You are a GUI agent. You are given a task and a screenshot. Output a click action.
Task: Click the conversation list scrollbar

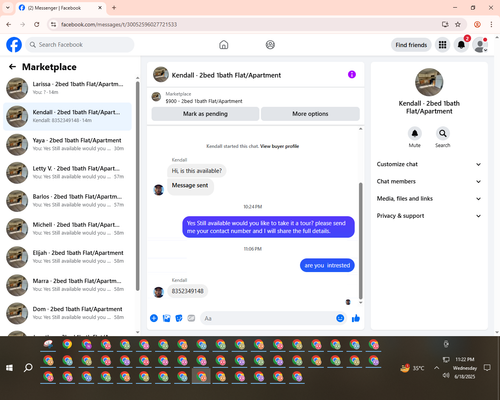(x=137, y=185)
